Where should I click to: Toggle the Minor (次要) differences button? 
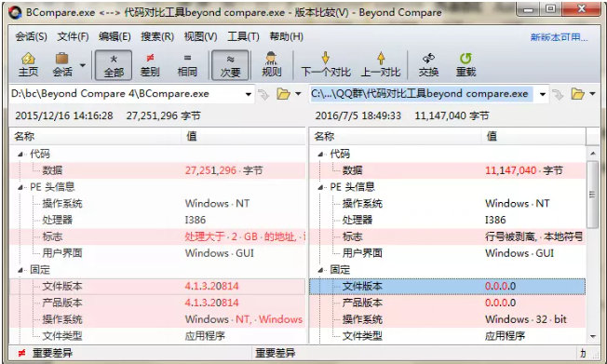click(x=230, y=65)
